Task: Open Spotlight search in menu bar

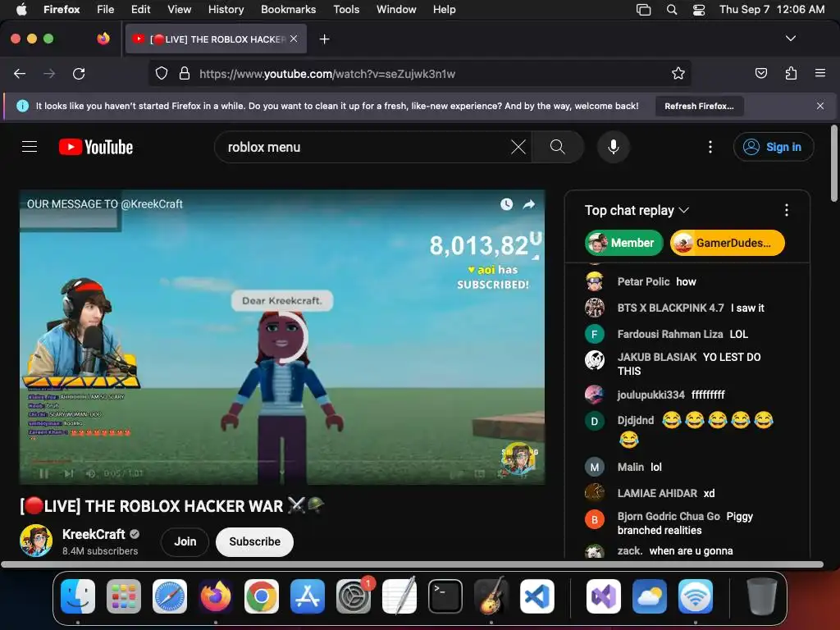Action: [x=671, y=9]
